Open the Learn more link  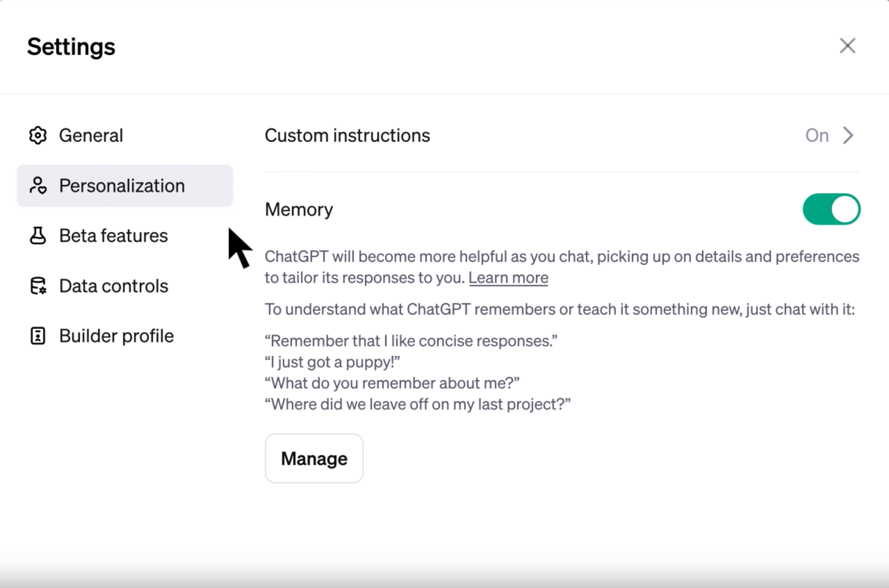[508, 278]
